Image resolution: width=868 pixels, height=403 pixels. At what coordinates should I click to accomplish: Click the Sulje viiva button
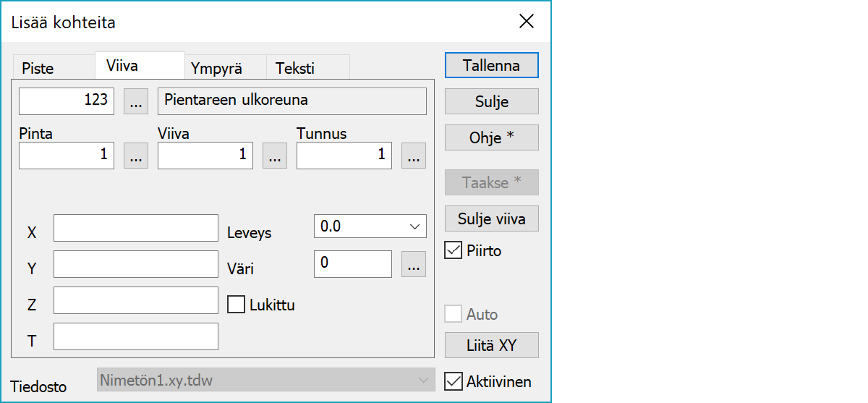pos(491,219)
